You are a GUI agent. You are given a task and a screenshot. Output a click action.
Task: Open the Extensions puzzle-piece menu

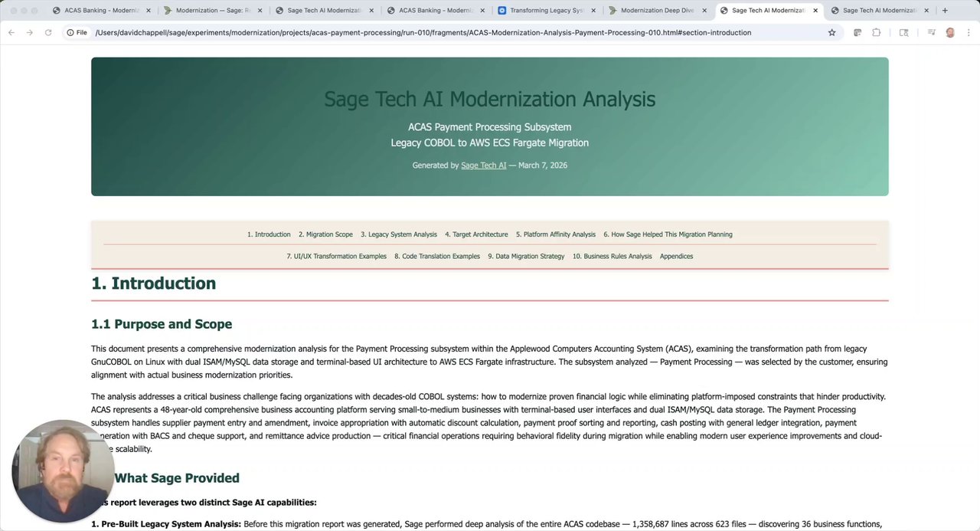876,33
